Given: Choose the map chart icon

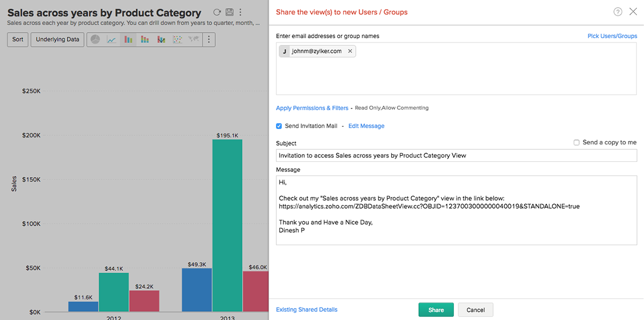Looking at the screenshot, I should (193, 39).
